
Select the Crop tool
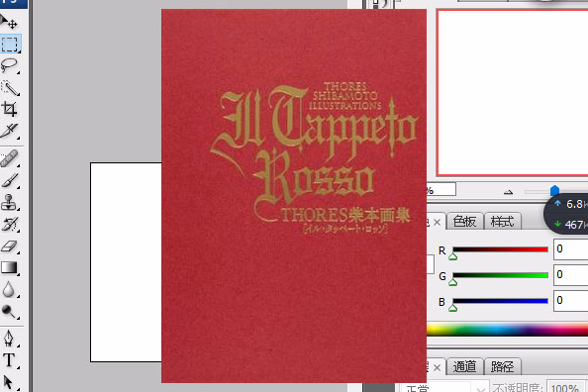click(10, 109)
